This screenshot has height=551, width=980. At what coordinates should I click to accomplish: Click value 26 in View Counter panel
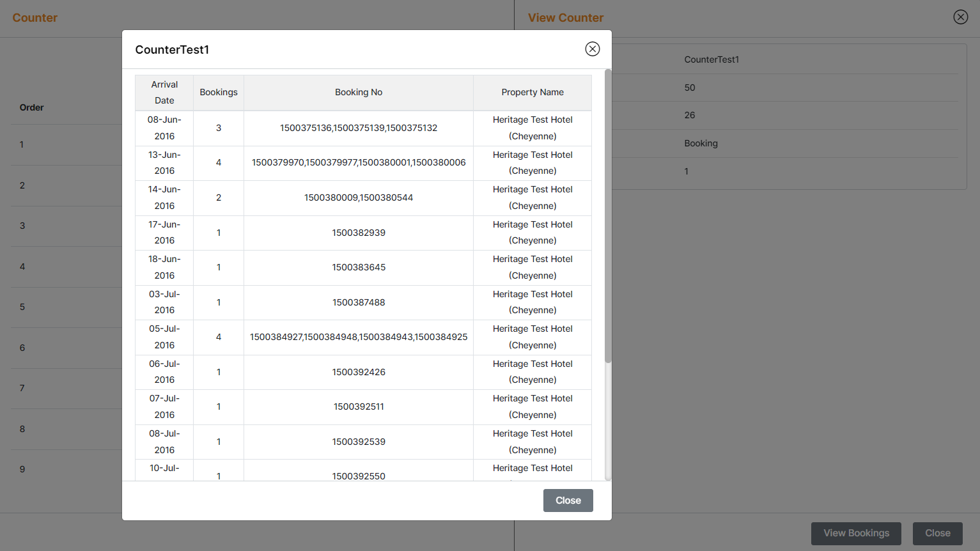click(690, 115)
